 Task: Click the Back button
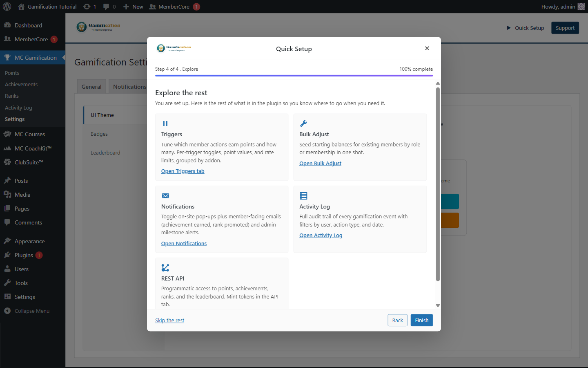398,320
